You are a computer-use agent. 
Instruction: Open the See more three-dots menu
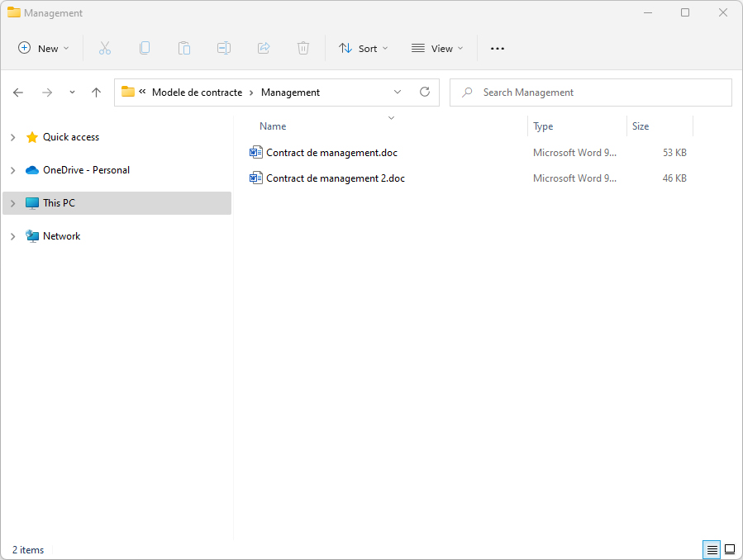click(497, 48)
